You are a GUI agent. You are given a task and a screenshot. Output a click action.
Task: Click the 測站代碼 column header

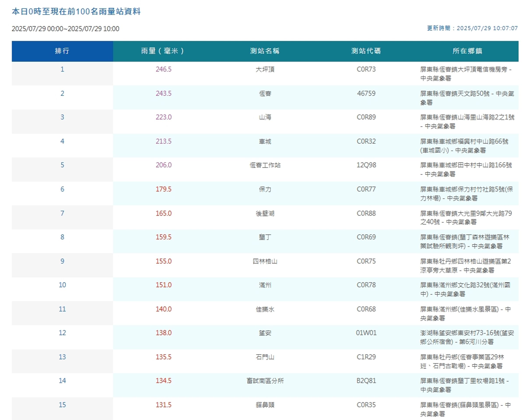[366, 51]
